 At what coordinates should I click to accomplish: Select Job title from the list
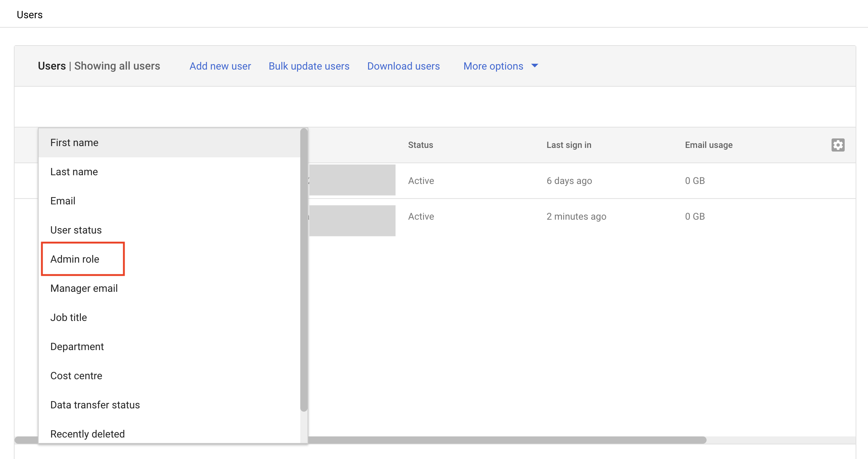point(69,318)
